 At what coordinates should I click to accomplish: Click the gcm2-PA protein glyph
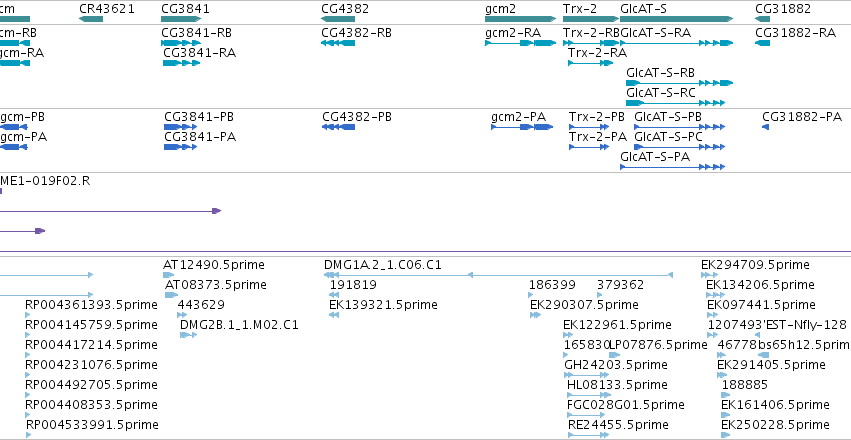522,127
